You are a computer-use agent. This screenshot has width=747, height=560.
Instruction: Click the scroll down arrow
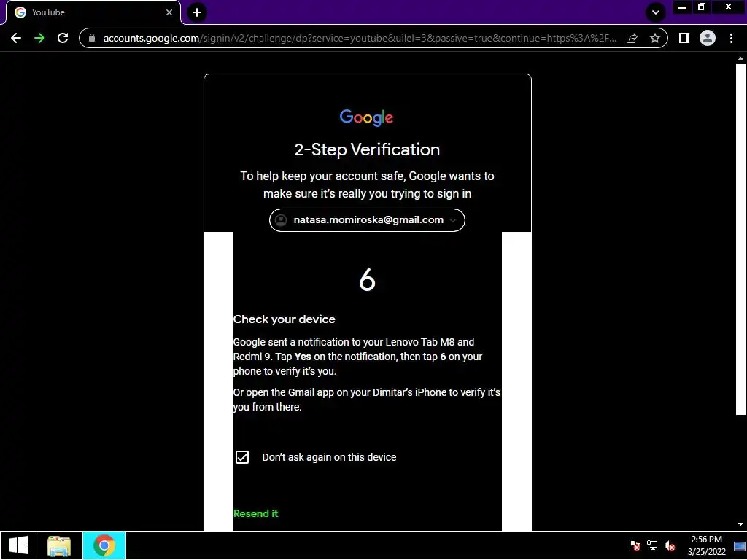[740, 524]
